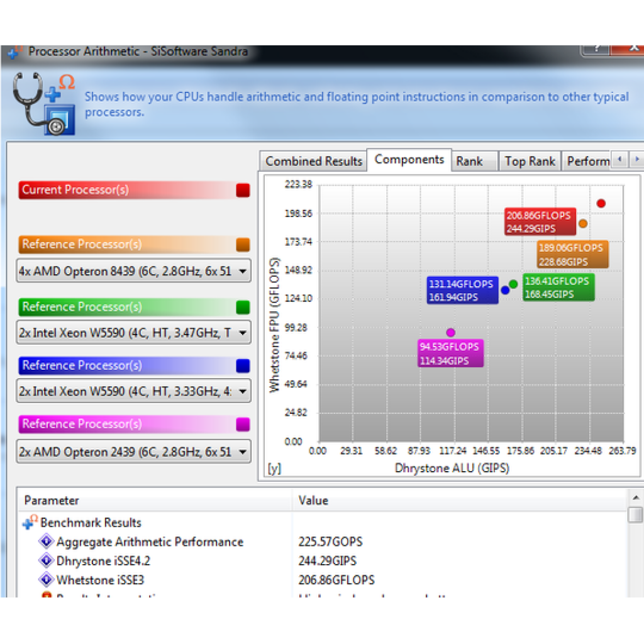Viewport: 644px width, 644px height.
Task: Click the 131.14GFLOPS blue chart label
Action: click(462, 291)
